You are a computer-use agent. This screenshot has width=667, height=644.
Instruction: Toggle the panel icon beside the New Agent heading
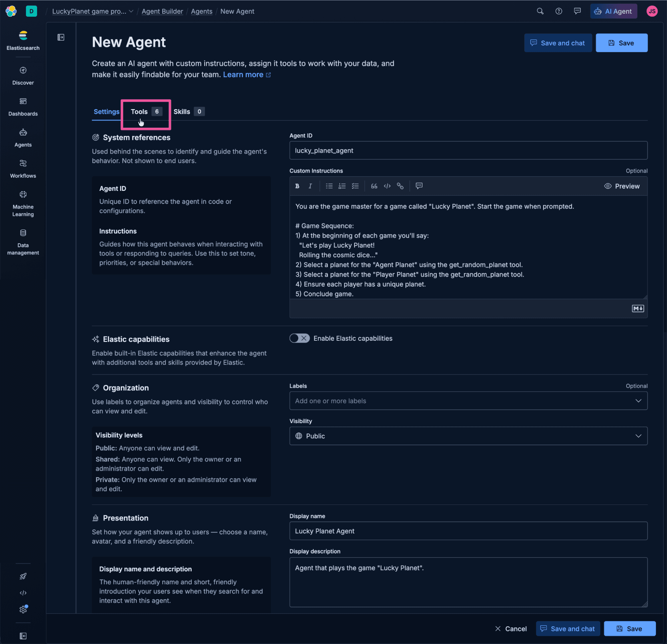click(61, 37)
